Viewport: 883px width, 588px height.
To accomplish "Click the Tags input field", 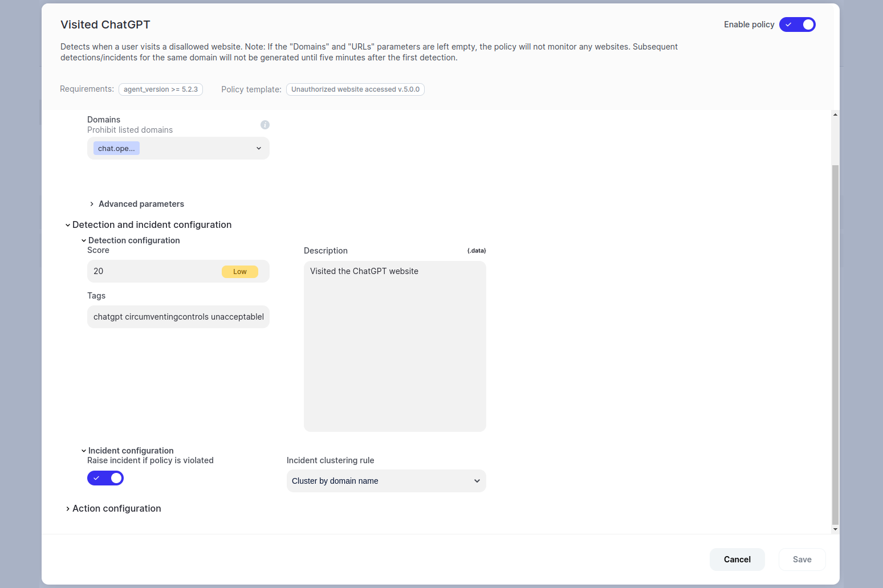I will coord(178,317).
